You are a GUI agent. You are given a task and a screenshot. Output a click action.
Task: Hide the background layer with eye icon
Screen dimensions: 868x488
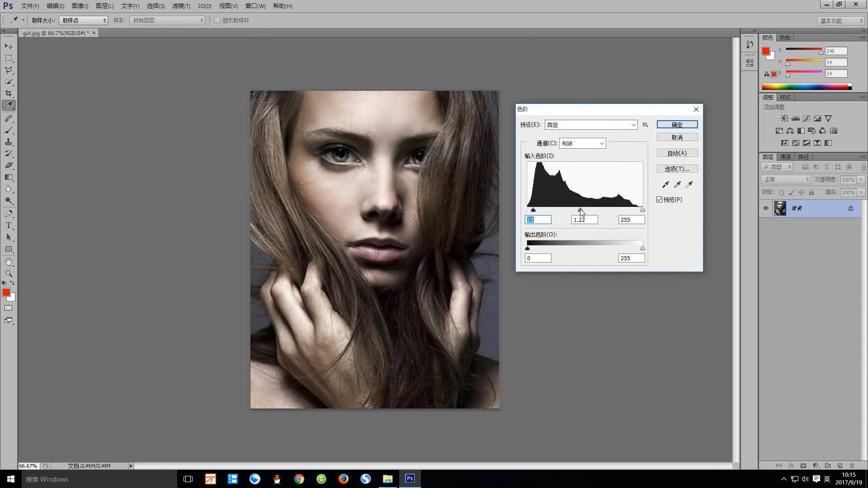pyautogui.click(x=765, y=208)
